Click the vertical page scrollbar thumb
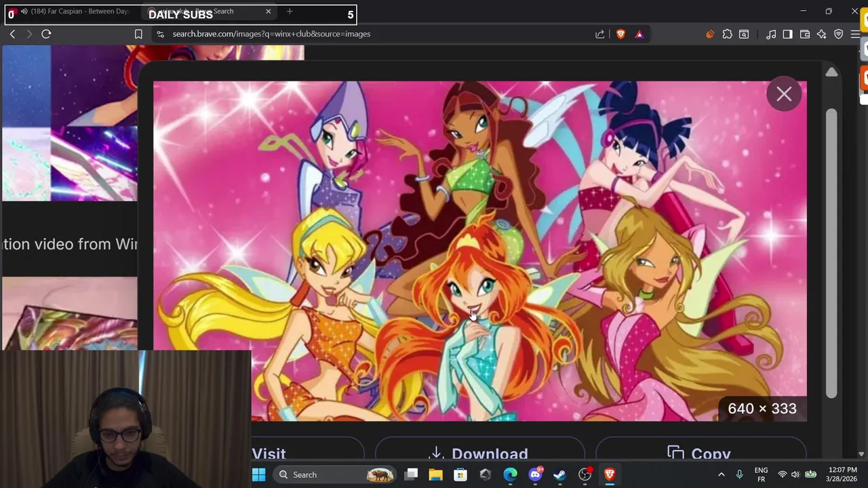The image size is (868, 488). pos(831,252)
